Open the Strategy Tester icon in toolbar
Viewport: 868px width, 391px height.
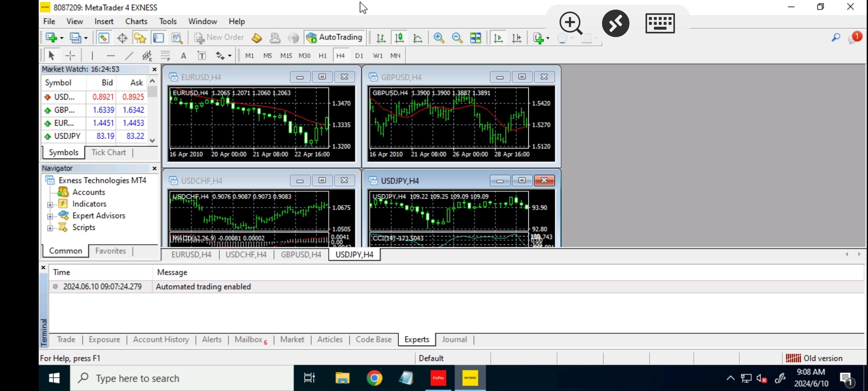click(177, 38)
